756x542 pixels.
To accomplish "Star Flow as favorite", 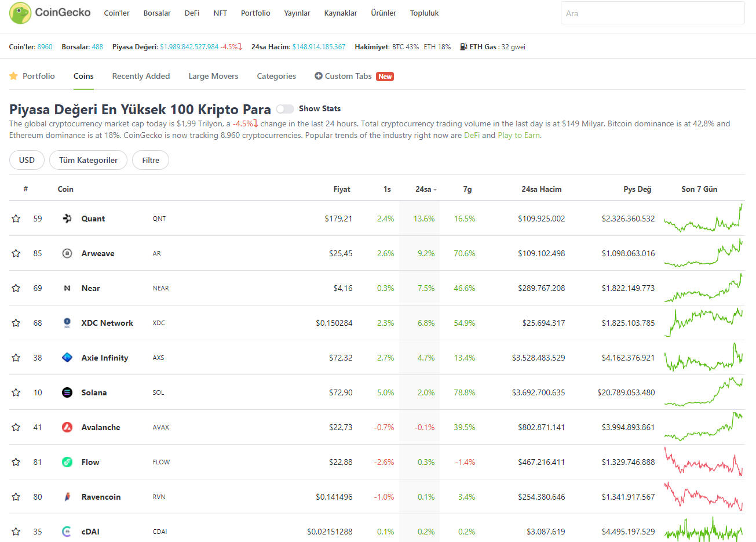I will click(x=16, y=462).
